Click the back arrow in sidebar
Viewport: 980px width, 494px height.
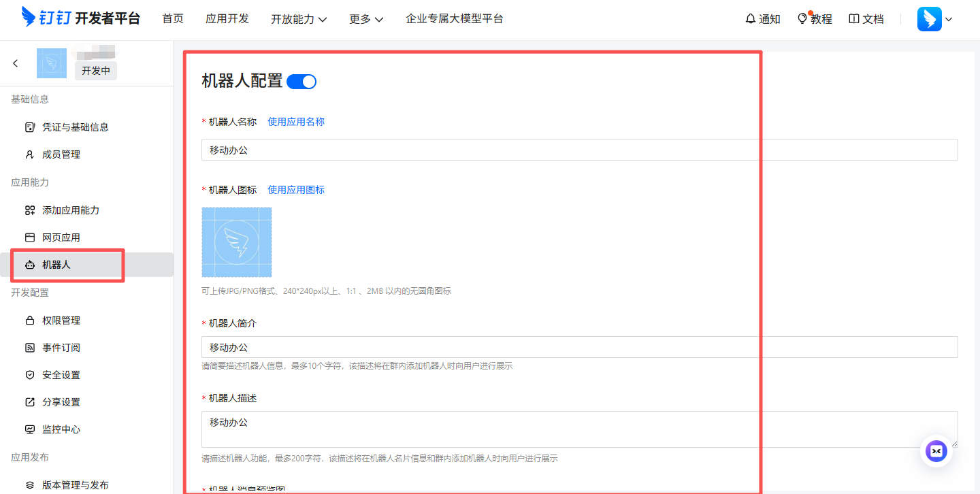tap(16, 63)
